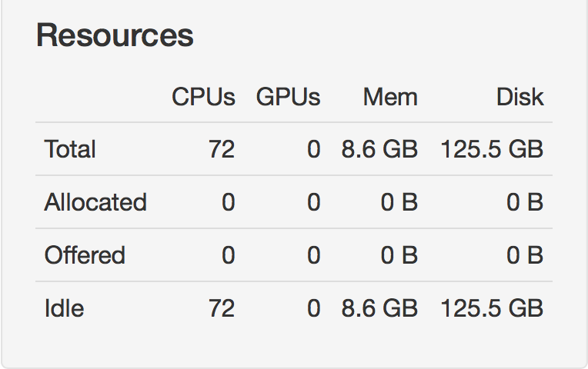Select Allocated CPUs value 0
Viewport: 588px width, 369px height.
[x=229, y=202]
